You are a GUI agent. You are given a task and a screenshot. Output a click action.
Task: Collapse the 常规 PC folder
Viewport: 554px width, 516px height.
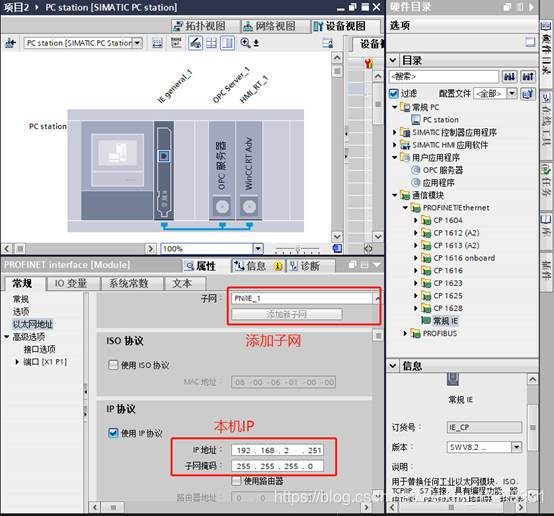click(x=395, y=107)
